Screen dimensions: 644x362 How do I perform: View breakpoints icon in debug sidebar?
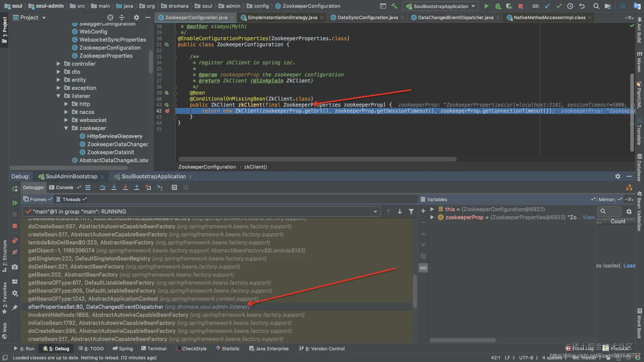pos(15,241)
